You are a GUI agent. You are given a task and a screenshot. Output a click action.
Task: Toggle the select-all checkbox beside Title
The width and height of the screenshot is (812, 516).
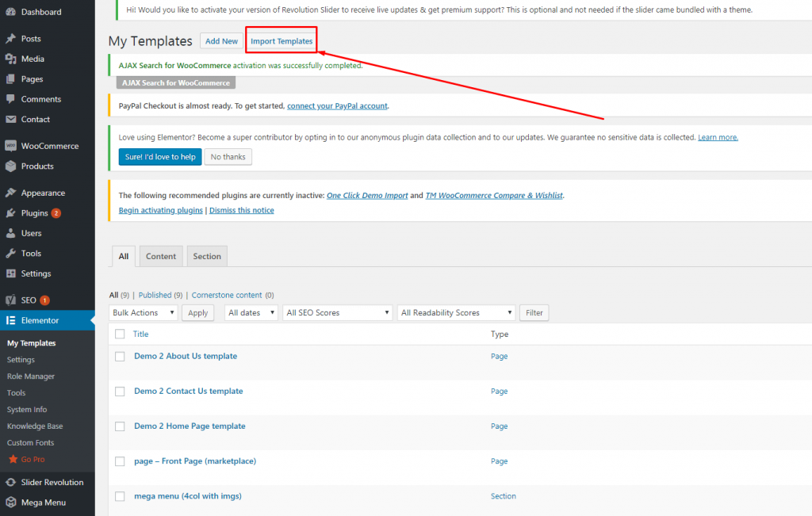(120, 334)
